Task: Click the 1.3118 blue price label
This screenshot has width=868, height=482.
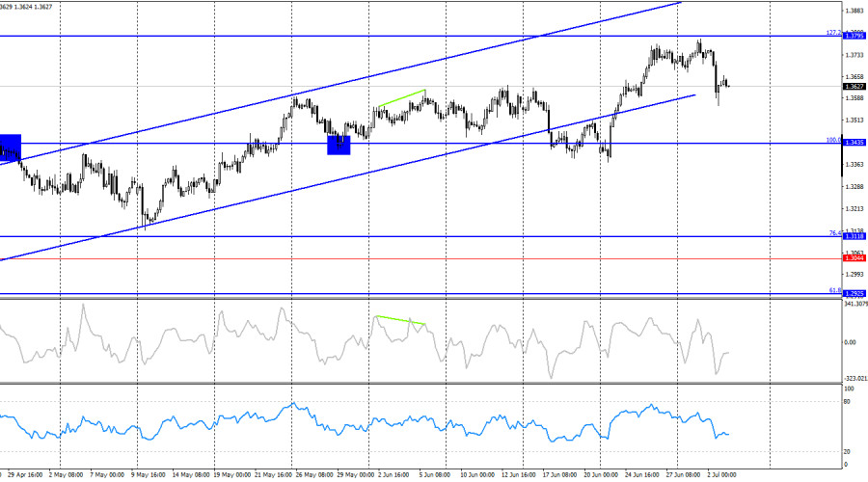Action: pos(854,236)
